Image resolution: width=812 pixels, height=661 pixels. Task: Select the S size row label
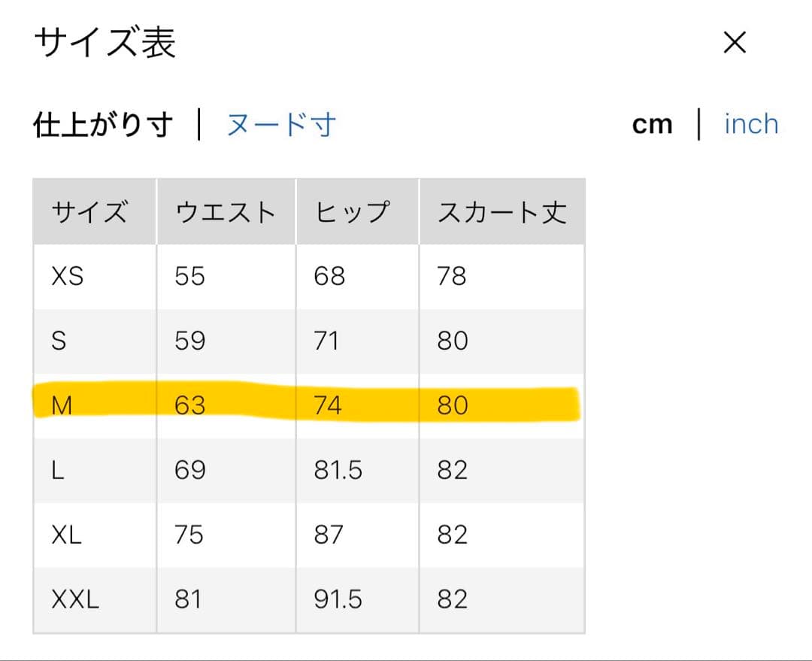[x=59, y=341]
